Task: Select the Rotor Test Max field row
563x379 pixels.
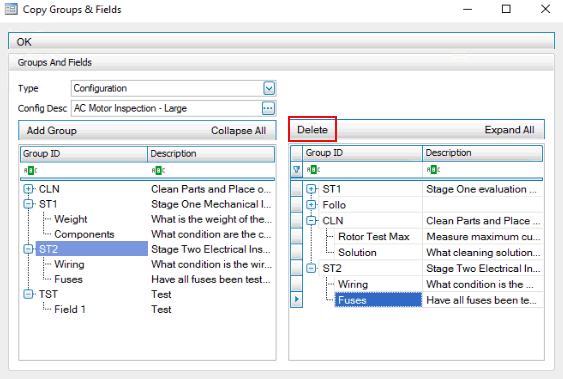Action: pyautogui.click(x=417, y=237)
